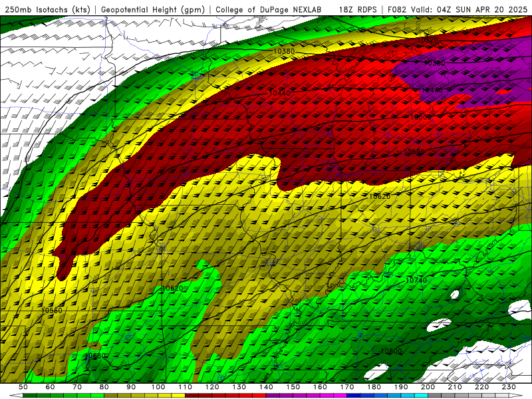Click the purple color bar swatch starting at 140

coord(273,396)
